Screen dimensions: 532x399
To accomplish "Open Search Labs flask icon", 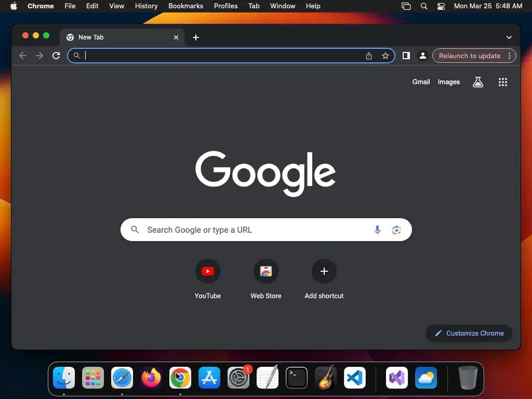I will pyautogui.click(x=478, y=82).
